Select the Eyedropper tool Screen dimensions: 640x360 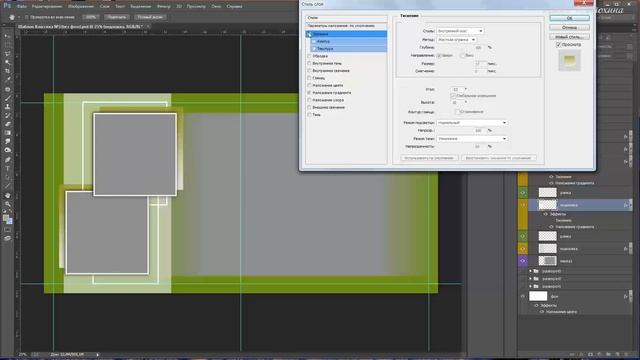(7, 80)
